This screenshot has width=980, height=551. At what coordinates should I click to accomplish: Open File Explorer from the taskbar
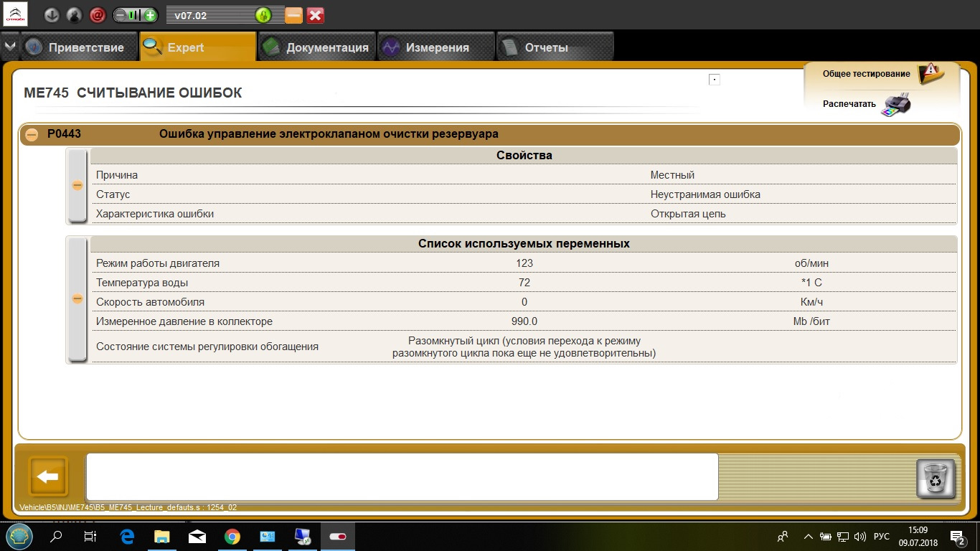tap(162, 536)
